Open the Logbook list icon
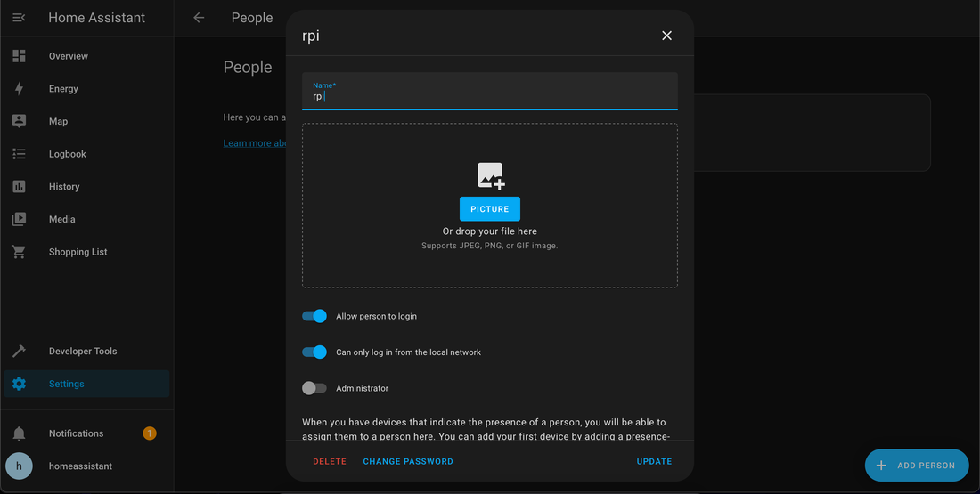The width and height of the screenshot is (980, 494). pos(19,154)
